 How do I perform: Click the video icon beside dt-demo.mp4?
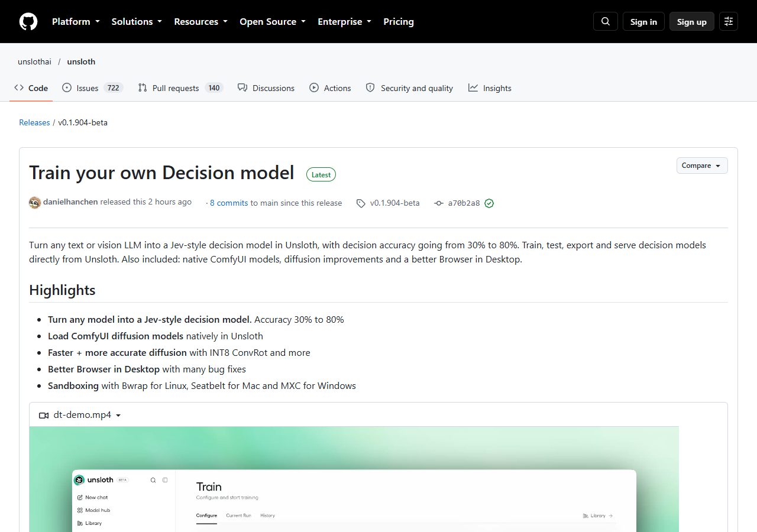(44, 415)
